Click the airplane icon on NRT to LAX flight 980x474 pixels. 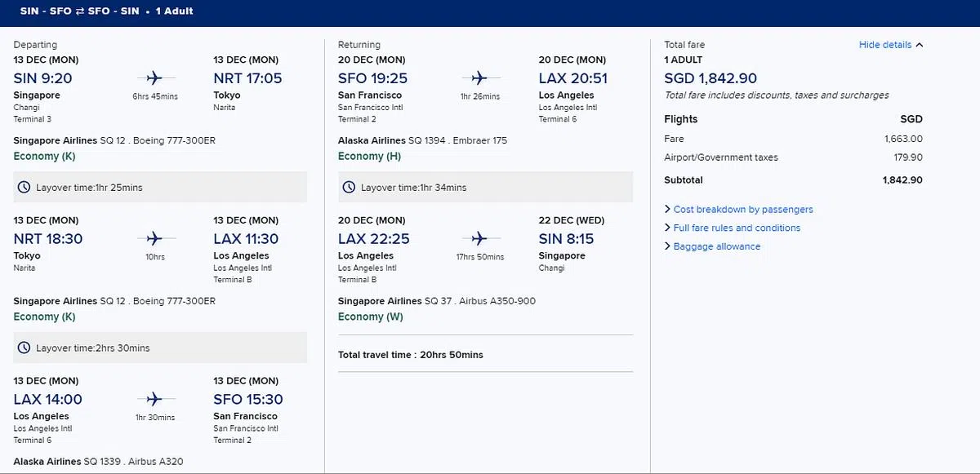pyautogui.click(x=154, y=238)
